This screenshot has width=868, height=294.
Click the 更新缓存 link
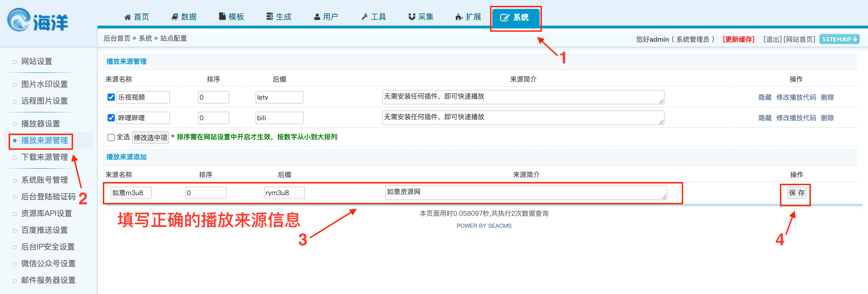pos(738,39)
